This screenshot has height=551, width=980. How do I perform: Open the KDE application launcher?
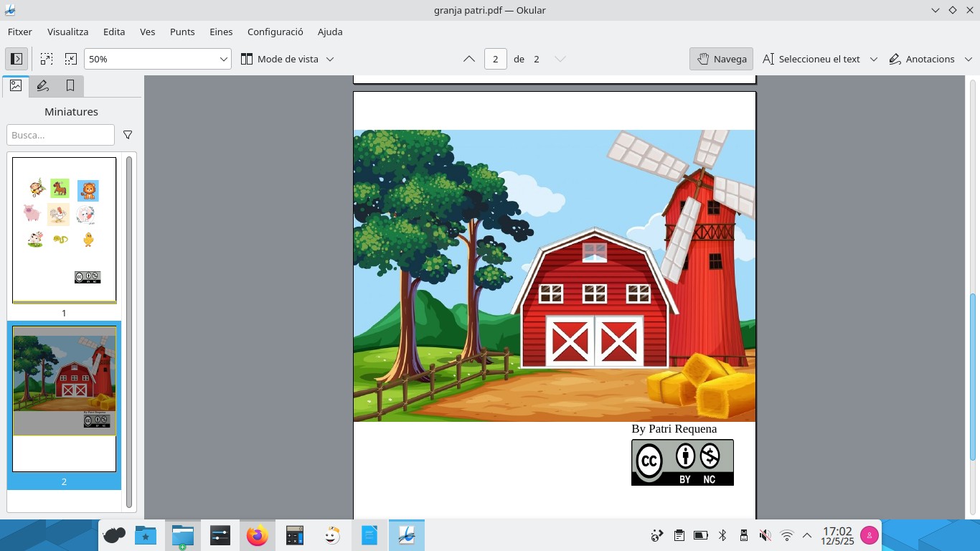click(x=115, y=535)
